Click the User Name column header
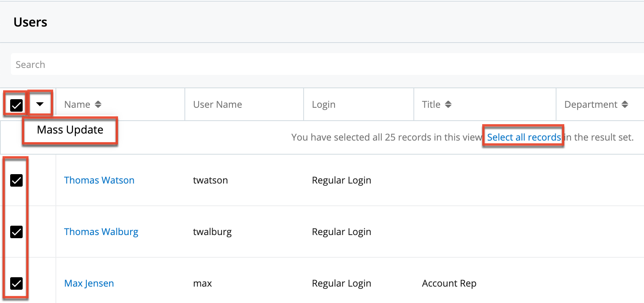This screenshot has height=303, width=644. pos(218,105)
